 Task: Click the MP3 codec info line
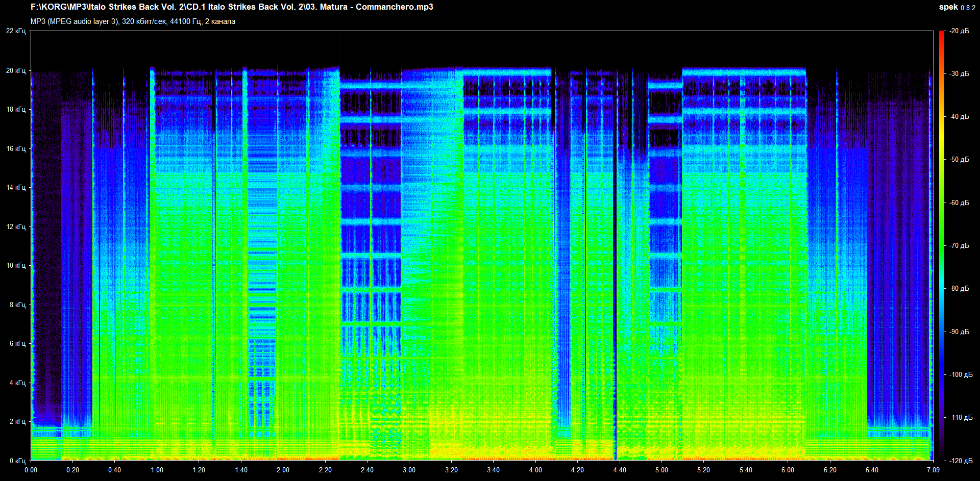coord(133,21)
